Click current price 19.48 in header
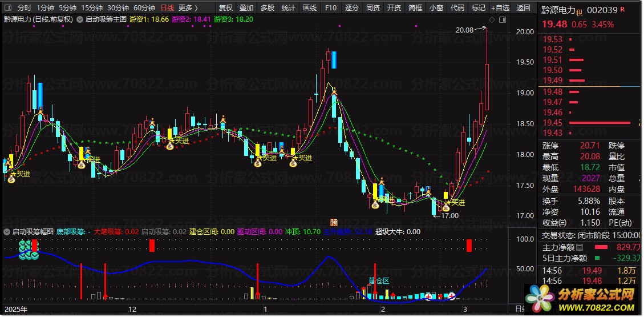This screenshot has height=317, width=644. point(554,24)
